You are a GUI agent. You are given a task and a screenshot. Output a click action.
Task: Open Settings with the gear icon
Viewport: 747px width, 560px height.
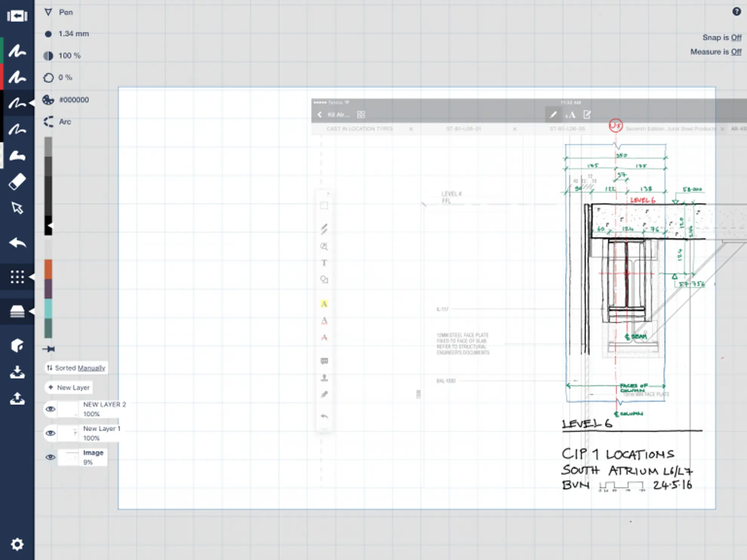click(x=17, y=544)
